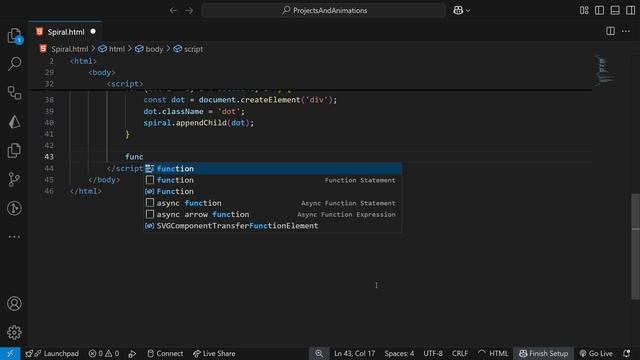The width and height of the screenshot is (640, 360).
Task: Select the highlighted function keyword suggestion
Action: pyautogui.click(x=273, y=169)
